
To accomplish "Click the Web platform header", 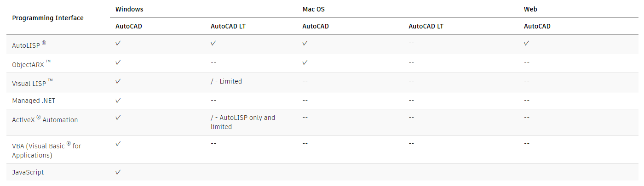I will (530, 9).
